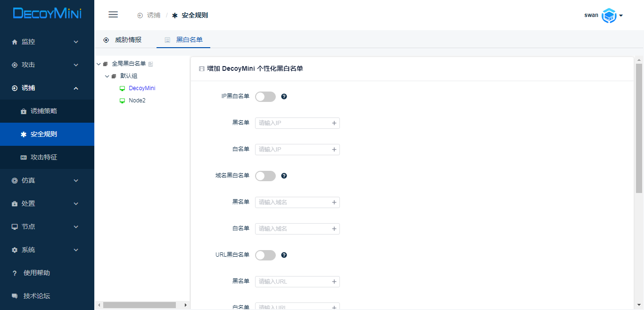644x310 pixels.
Task: Collapse the 默认组 tree node
Action: 107,76
